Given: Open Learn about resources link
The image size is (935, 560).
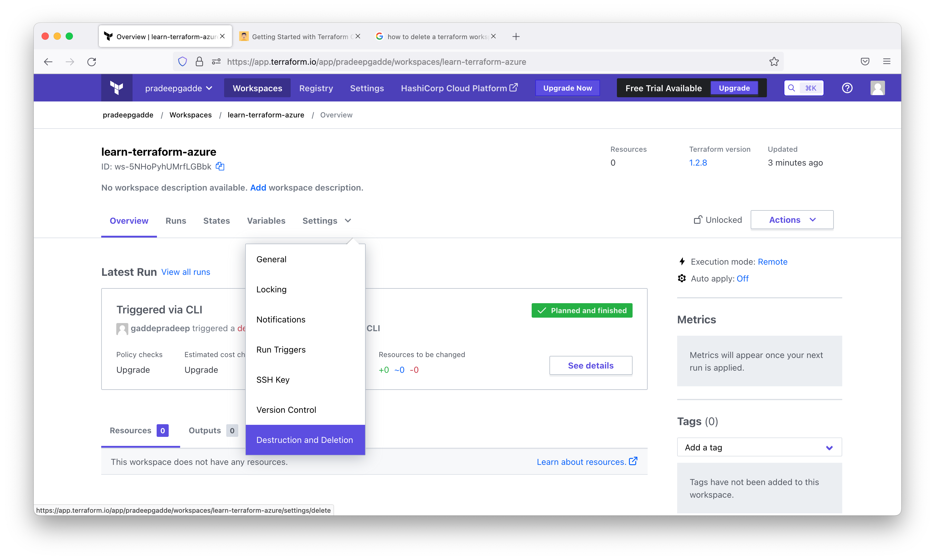Looking at the screenshot, I should click(x=587, y=462).
